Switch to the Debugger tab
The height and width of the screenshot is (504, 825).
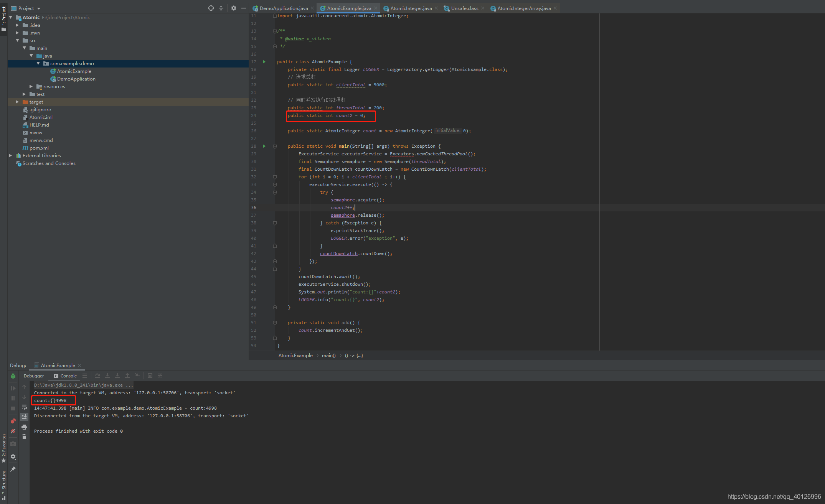pyautogui.click(x=33, y=376)
